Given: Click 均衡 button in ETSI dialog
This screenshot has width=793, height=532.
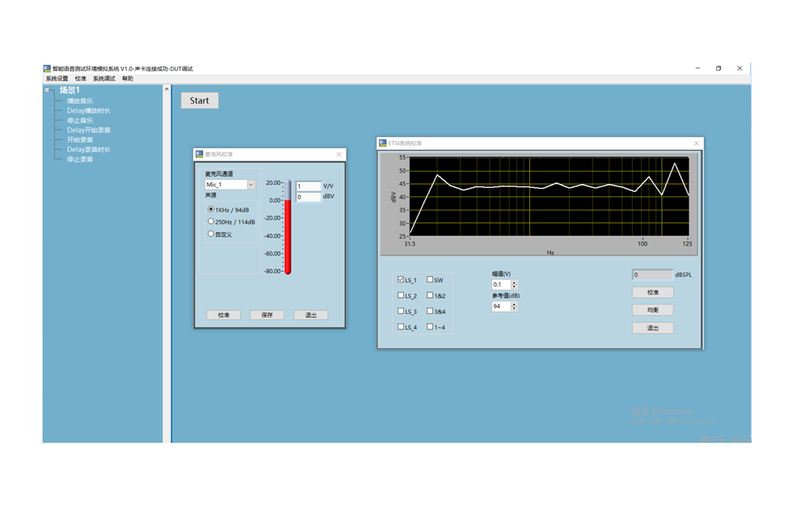Looking at the screenshot, I should click(653, 310).
